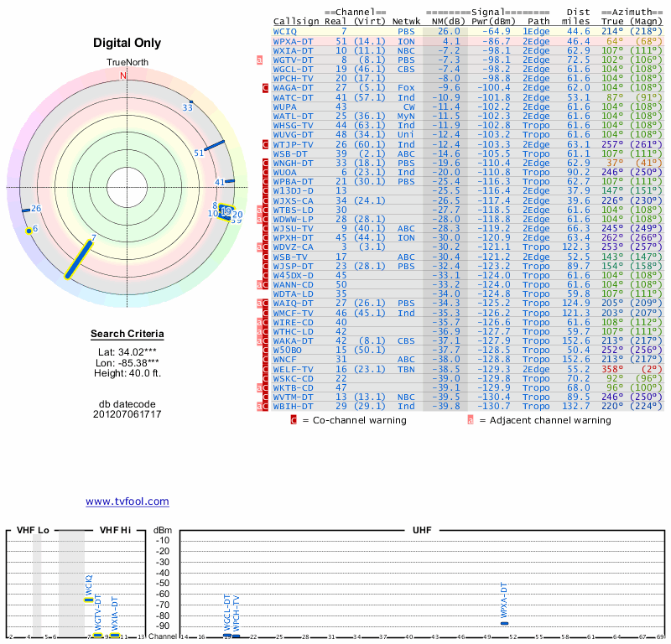Click the WCIQ bar in VHF Hi chart
Image resolution: width=671 pixels, height=644 pixels.
click(x=89, y=600)
